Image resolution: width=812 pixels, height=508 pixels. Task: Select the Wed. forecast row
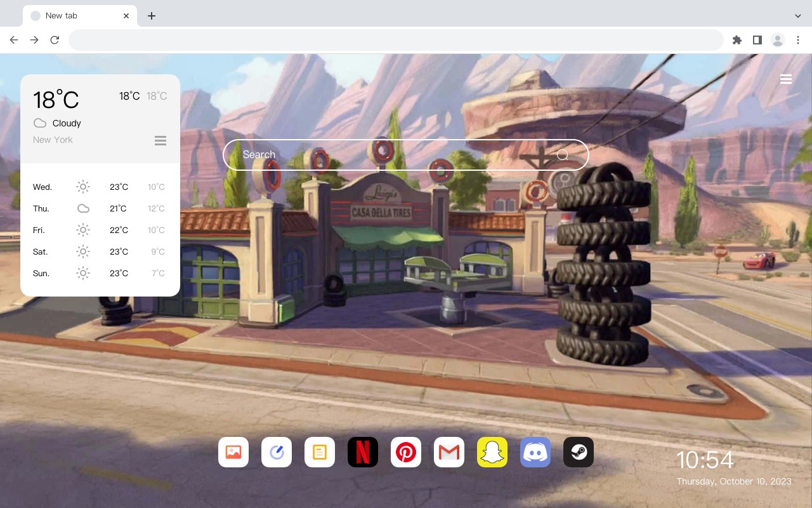(x=100, y=187)
